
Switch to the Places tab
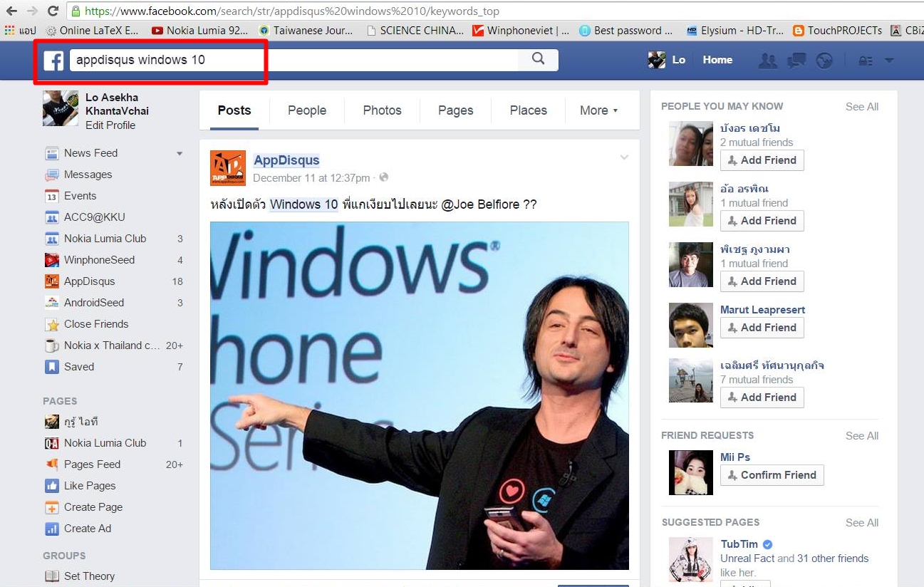529,110
